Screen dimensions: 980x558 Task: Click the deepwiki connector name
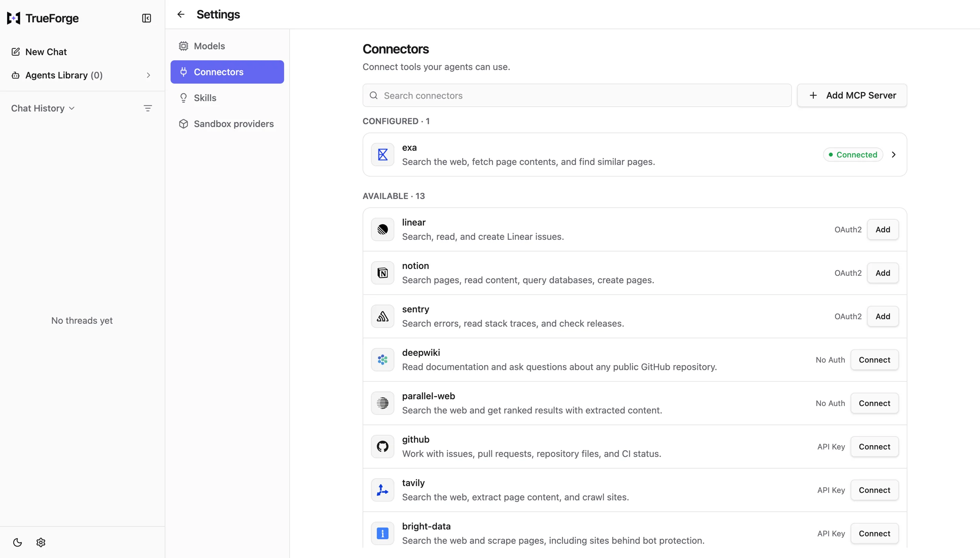click(421, 353)
